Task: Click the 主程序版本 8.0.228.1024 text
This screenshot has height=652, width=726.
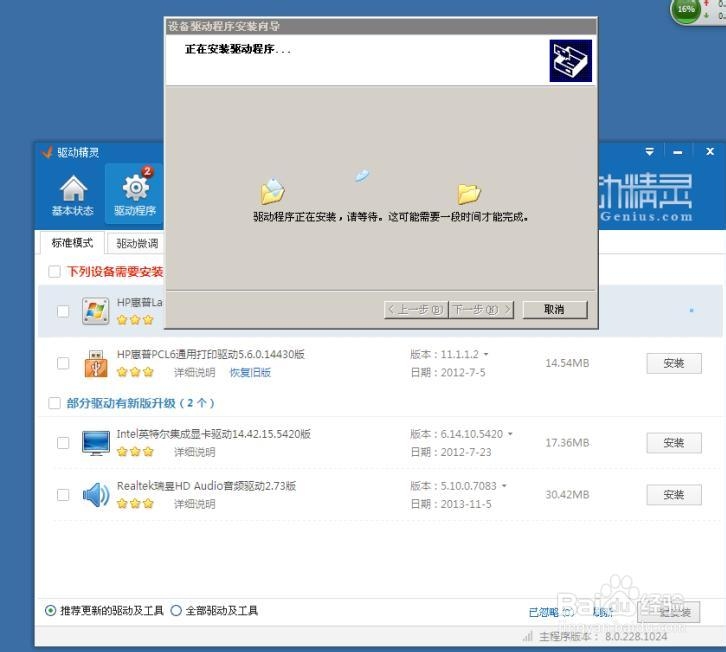Action: tap(603, 637)
